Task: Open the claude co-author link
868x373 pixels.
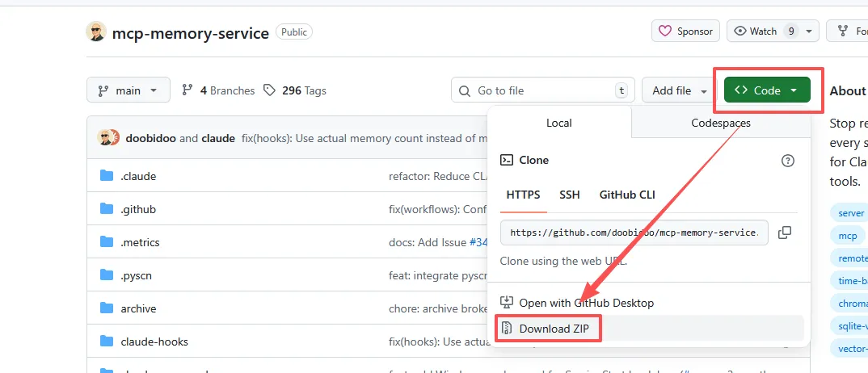Action: tap(218, 138)
